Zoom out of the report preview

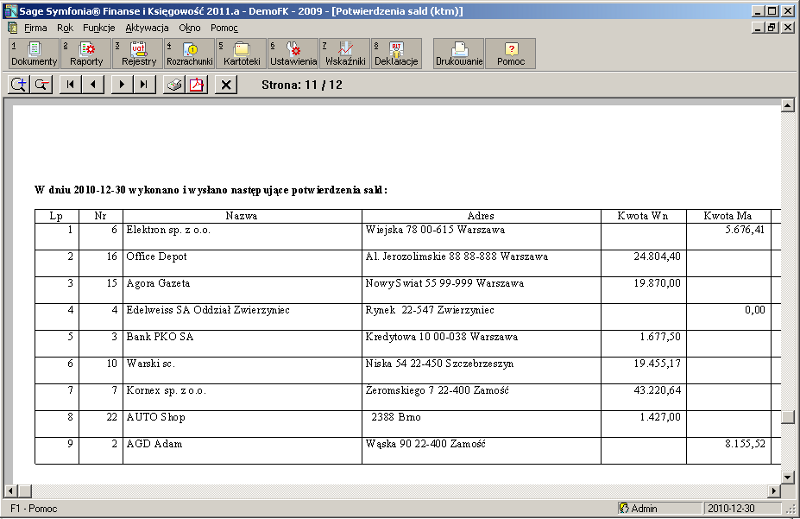(x=42, y=85)
